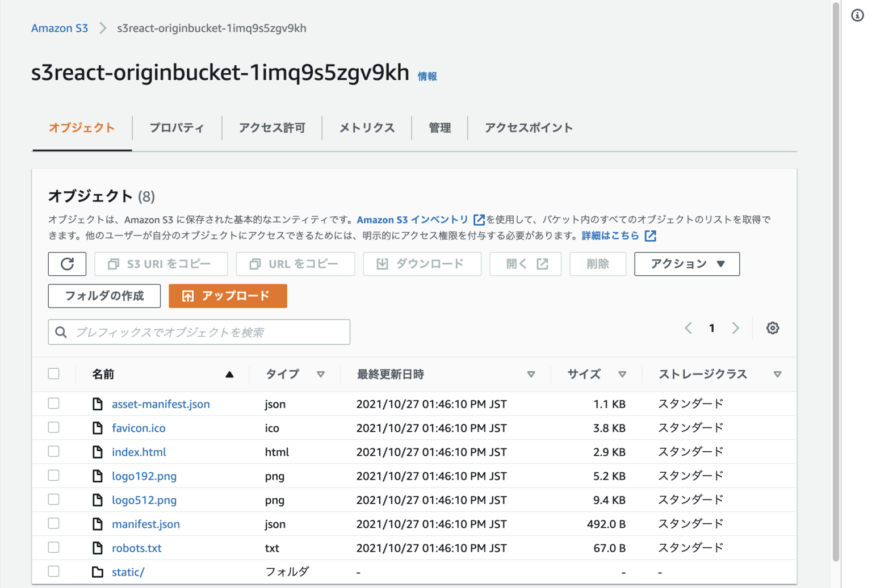Click the download icon button
The height and width of the screenshot is (588, 872).
(x=382, y=263)
